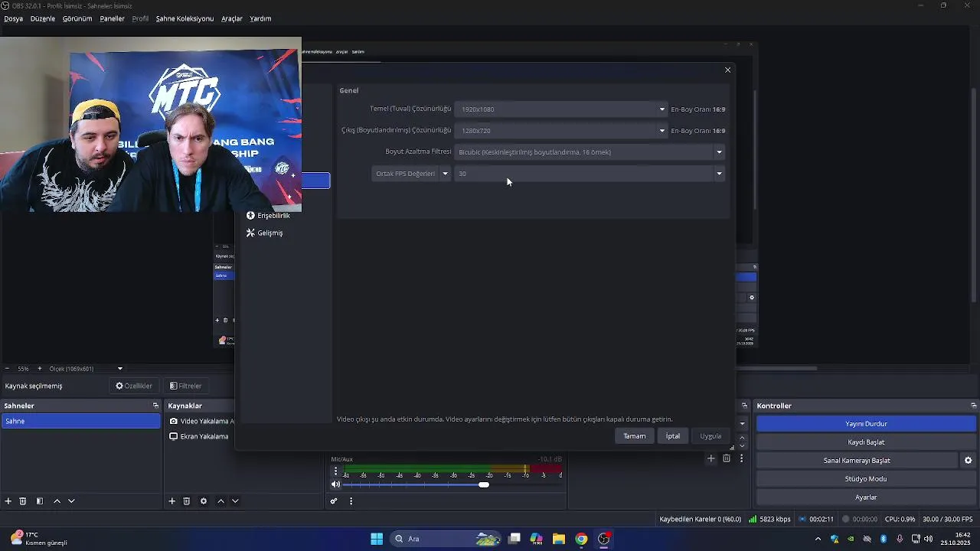The image size is (980, 551).
Task: Click Filtreler button in source toolbar
Action: click(x=186, y=386)
